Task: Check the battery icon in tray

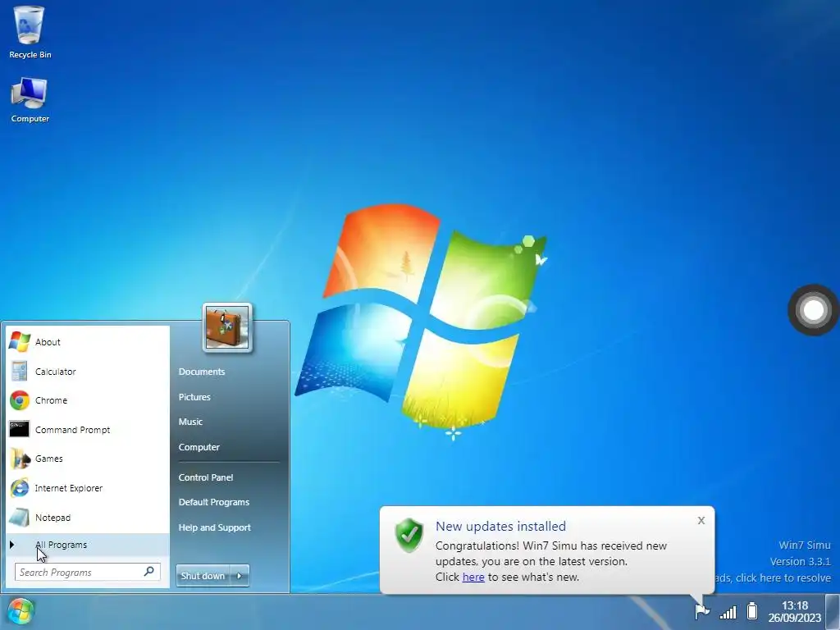Action: pos(752,610)
